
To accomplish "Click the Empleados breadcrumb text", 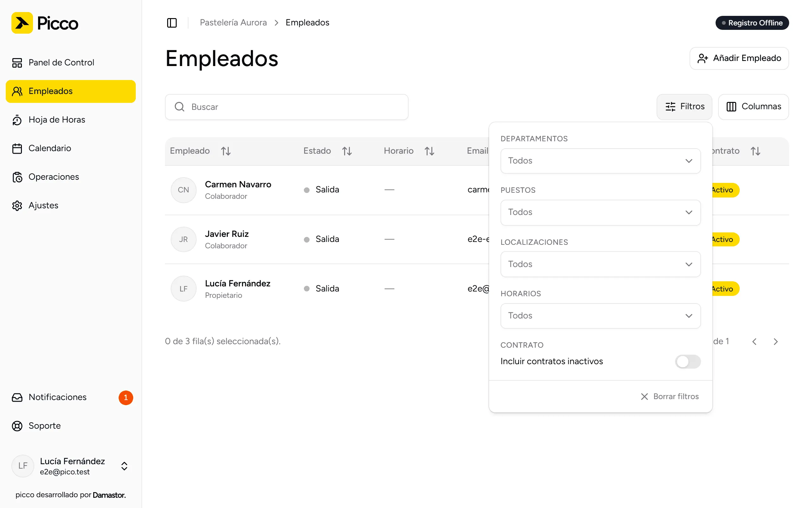I will [307, 23].
